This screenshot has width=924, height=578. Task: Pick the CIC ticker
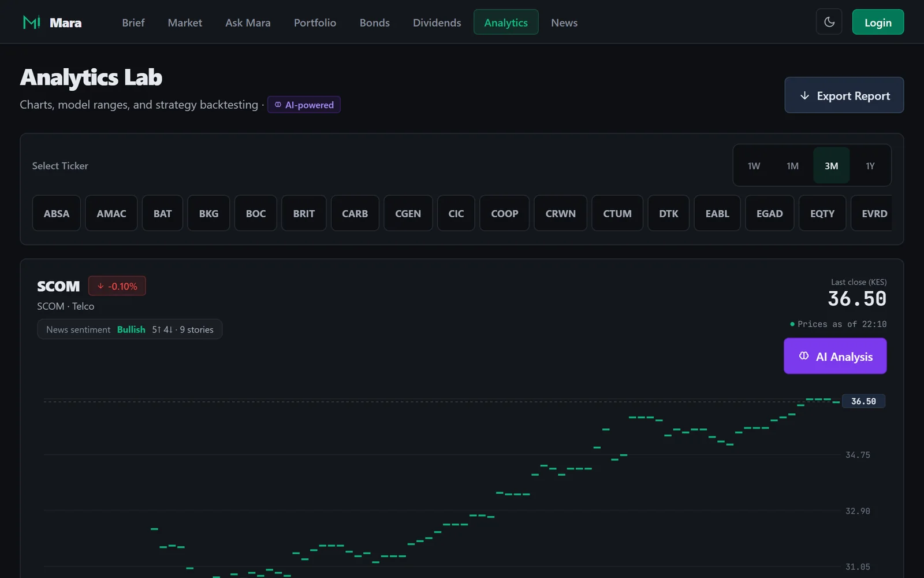(456, 213)
